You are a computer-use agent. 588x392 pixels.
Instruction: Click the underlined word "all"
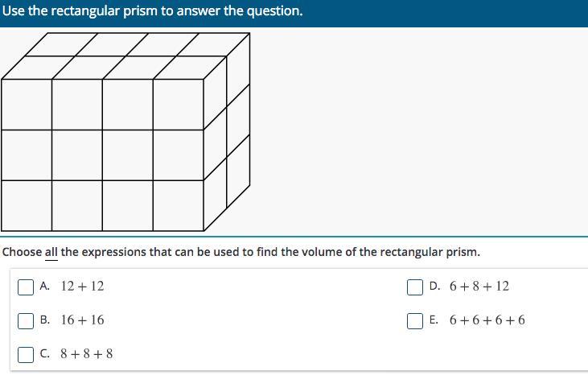tap(51, 252)
